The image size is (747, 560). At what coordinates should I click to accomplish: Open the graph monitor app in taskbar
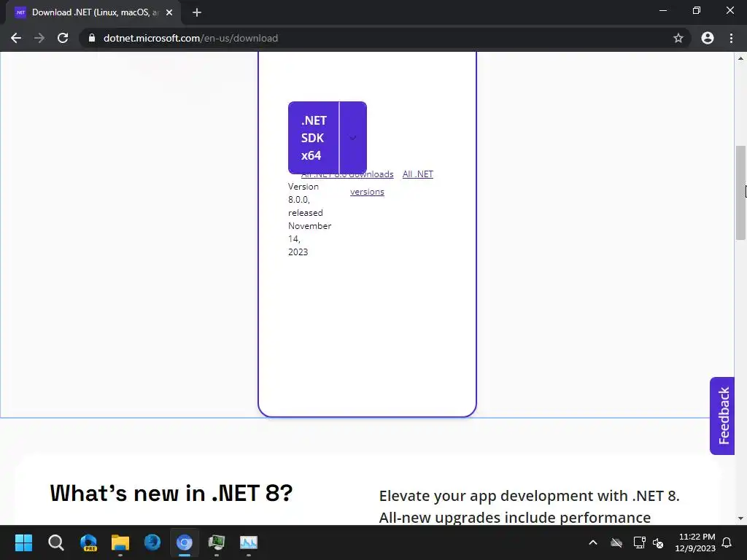click(248, 542)
